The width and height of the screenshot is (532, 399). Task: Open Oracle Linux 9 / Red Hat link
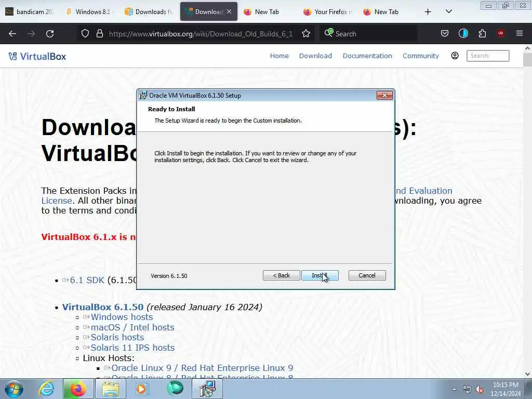[202, 368]
